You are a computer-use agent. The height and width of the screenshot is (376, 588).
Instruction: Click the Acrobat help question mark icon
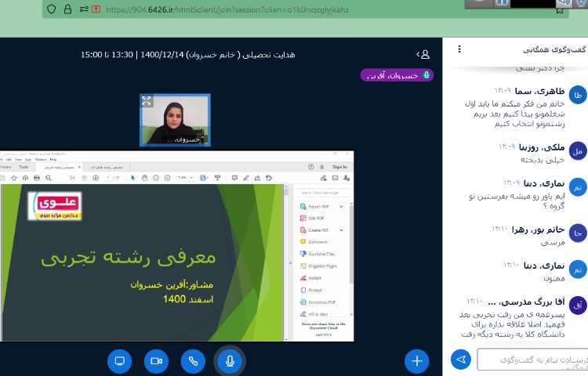(x=311, y=167)
